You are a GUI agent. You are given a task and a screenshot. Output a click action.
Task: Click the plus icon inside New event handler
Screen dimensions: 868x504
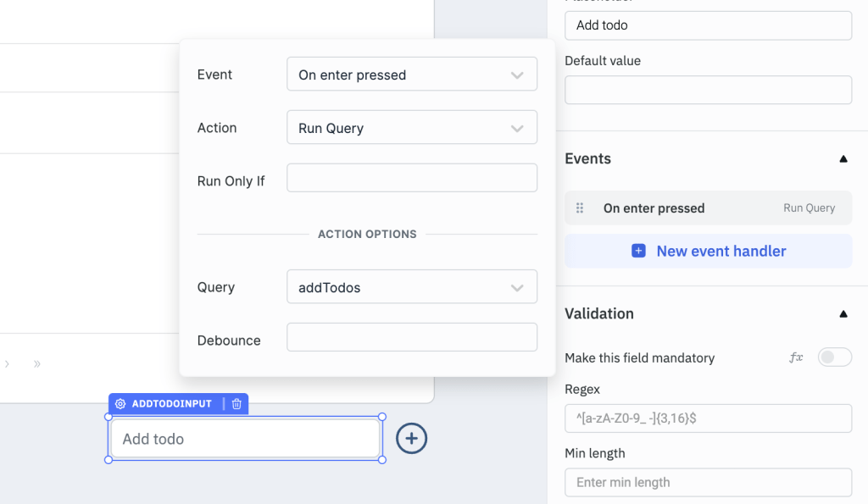tap(638, 251)
